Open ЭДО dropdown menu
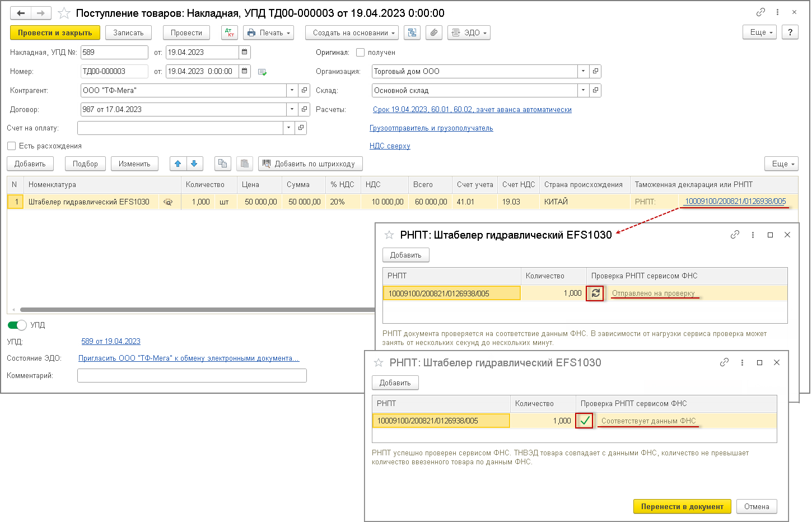The height and width of the screenshot is (522, 812). 469,32
